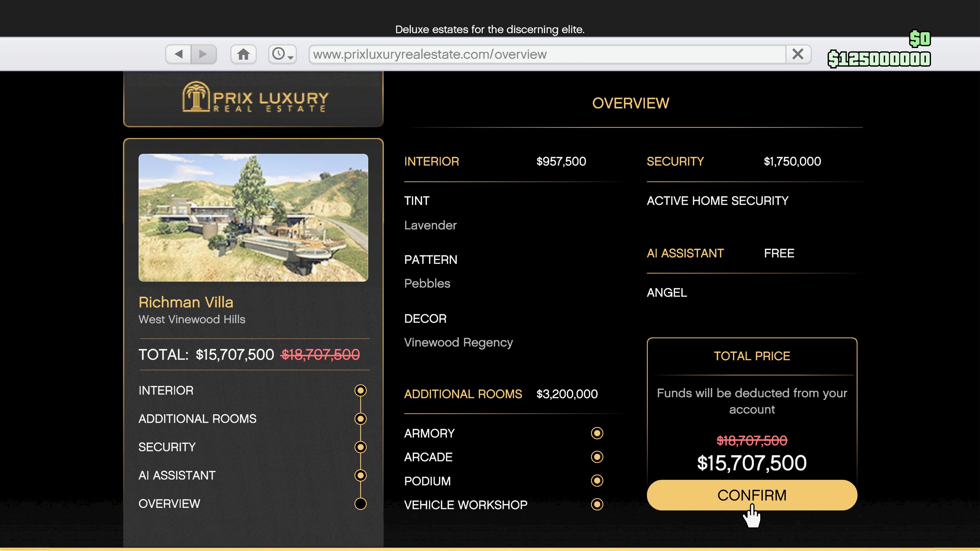Toggle the Vehicle Workshop room option
Image resolution: width=980 pixels, height=551 pixels.
597,505
